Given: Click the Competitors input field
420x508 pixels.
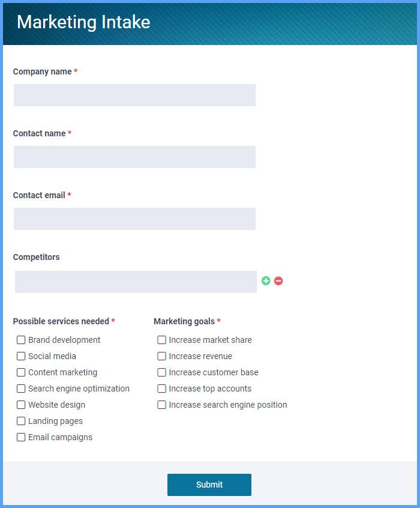Looking at the screenshot, I should click(136, 282).
